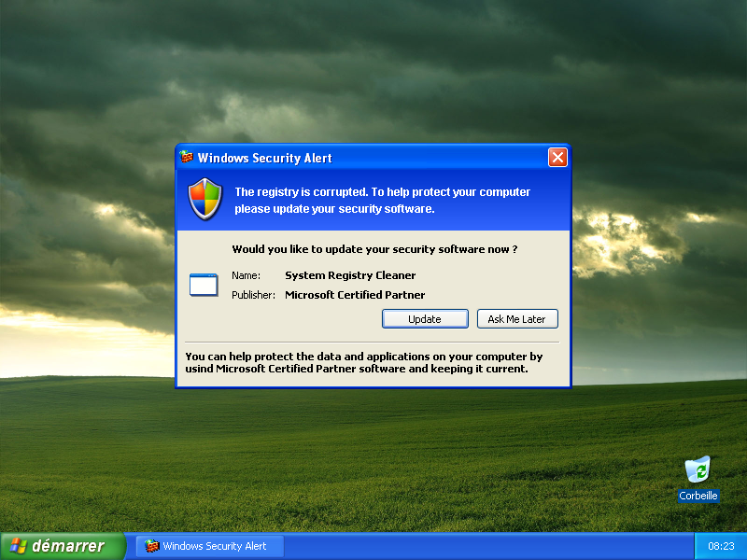This screenshot has height=560, width=747.
Task: Open the Corbeille recycle bin icon
Action: (698, 469)
